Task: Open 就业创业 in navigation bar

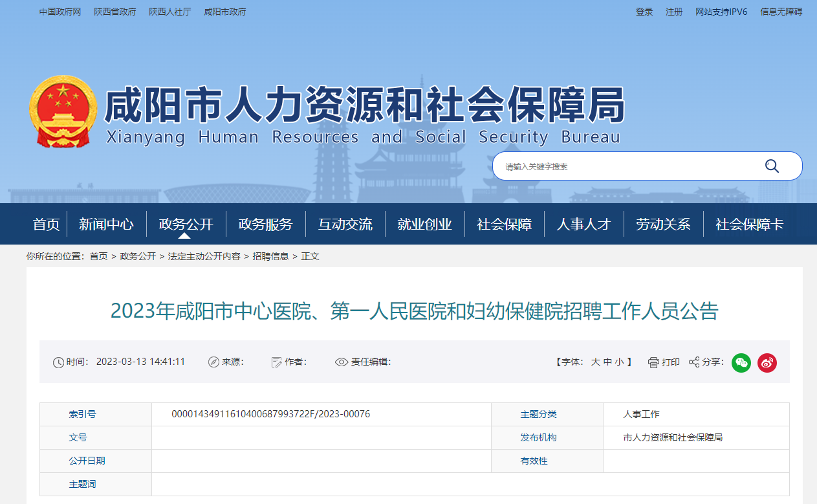Action: [424, 225]
